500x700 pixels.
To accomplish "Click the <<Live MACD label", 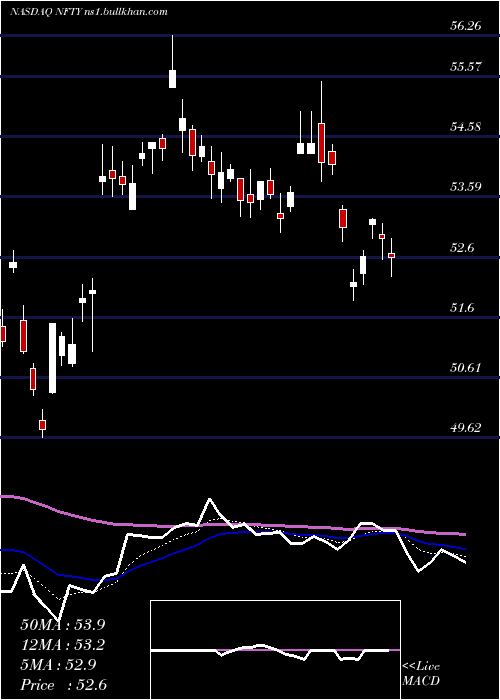I will click(x=421, y=673).
